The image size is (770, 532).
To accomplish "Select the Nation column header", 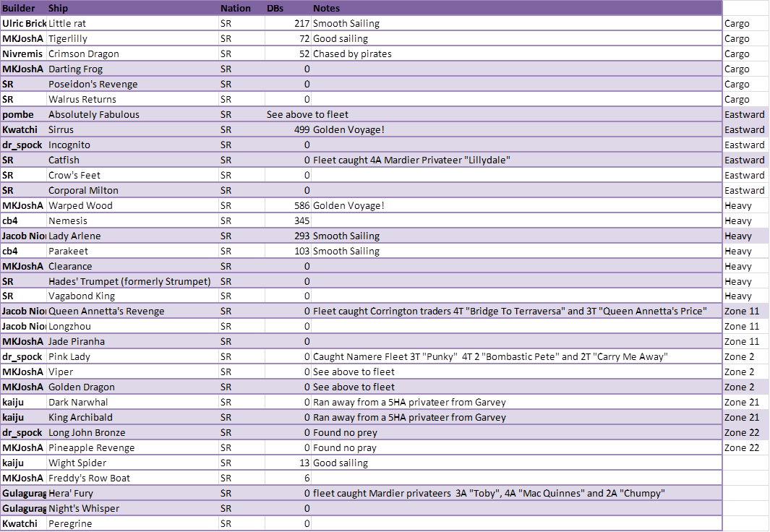I will (236, 8).
